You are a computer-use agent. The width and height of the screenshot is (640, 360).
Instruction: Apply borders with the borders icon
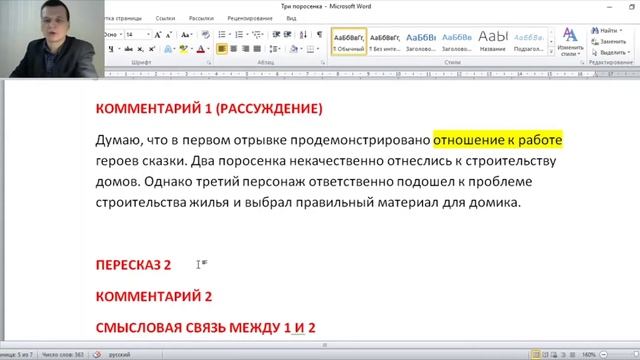coord(311,49)
